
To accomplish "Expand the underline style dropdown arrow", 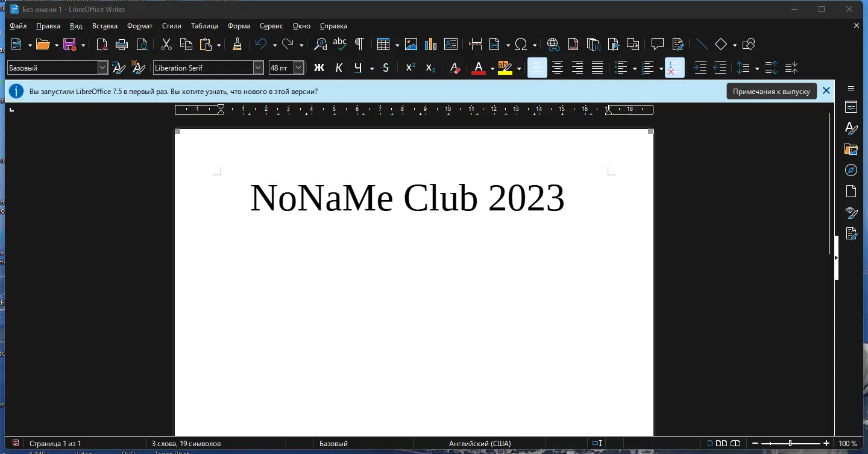I will [372, 68].
